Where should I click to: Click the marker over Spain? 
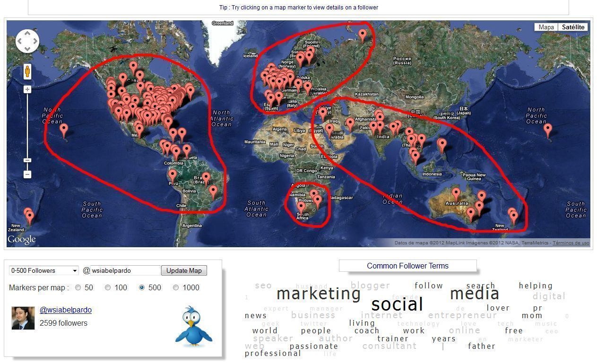(271, 99)
